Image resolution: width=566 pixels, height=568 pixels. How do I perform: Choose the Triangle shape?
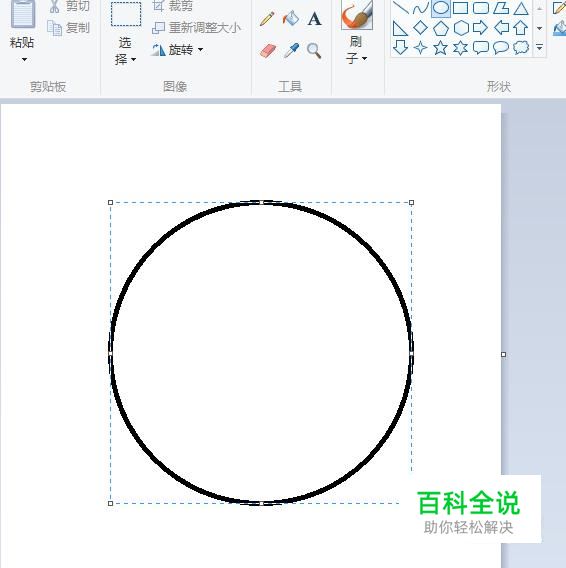521,8
